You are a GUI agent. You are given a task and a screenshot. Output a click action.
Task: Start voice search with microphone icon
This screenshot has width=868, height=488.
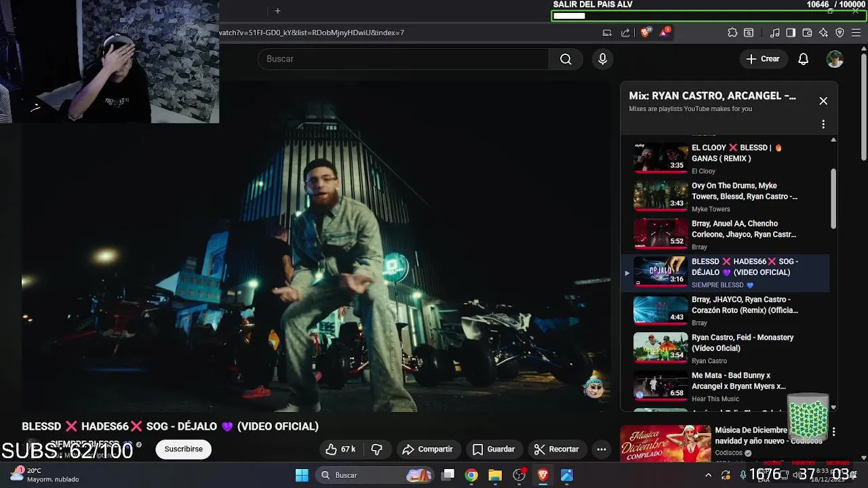(x=602, y=59)
